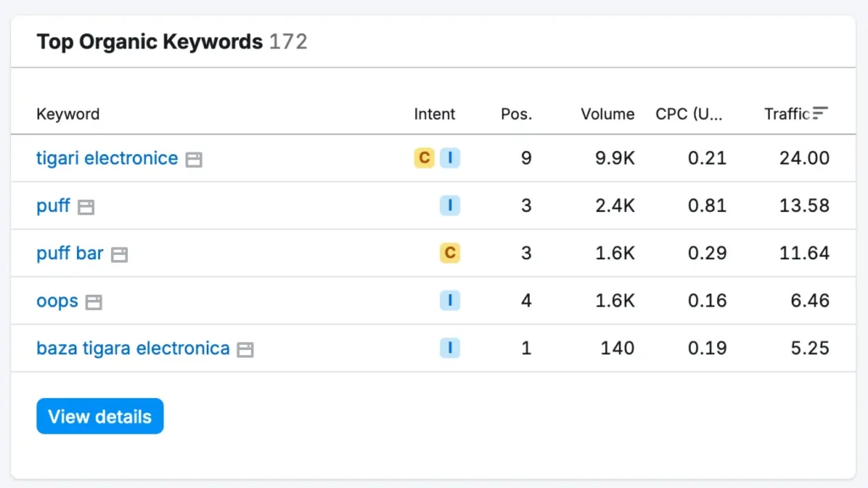Select position 1 for baza tigara electronica

click(x=526, y=348)
